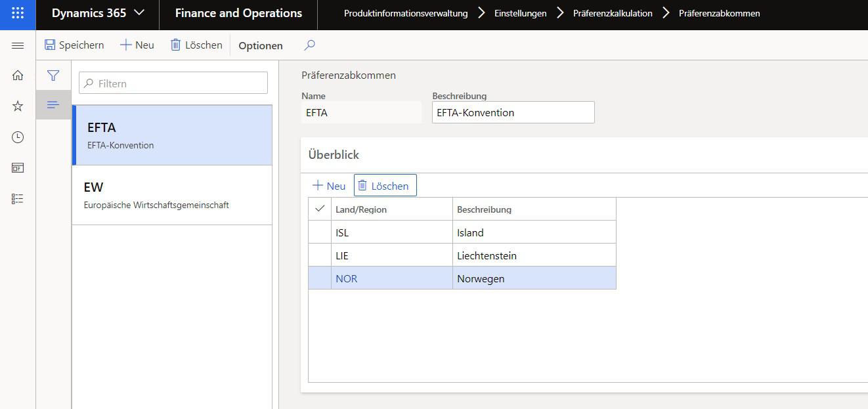Collapse the Überblick section header
The height and width of the screenshot is (409, 868).
pos(334,155)
